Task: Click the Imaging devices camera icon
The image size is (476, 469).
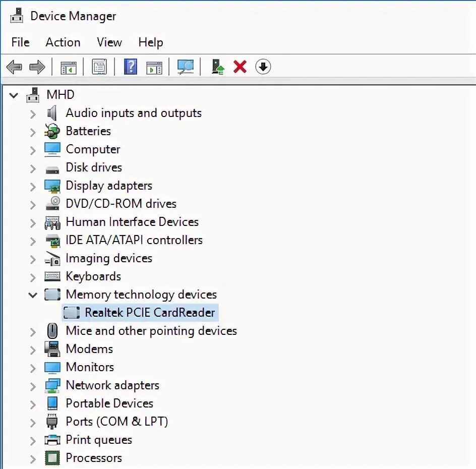Action: (x=52, y=259)
